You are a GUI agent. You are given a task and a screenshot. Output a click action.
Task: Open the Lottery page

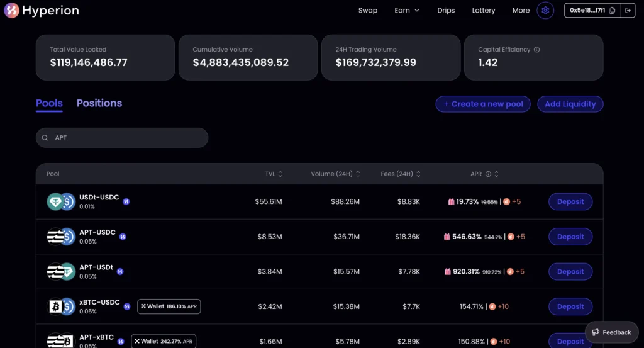[484, 10]
